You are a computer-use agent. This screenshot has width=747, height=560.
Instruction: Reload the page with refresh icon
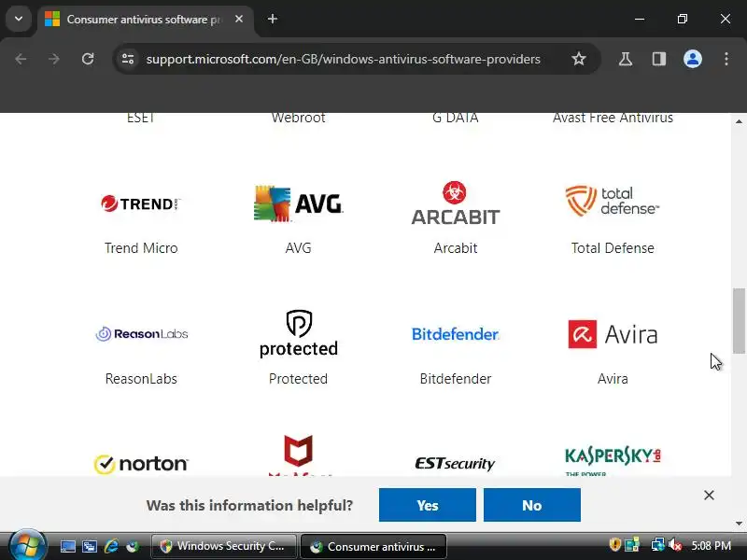88,59
